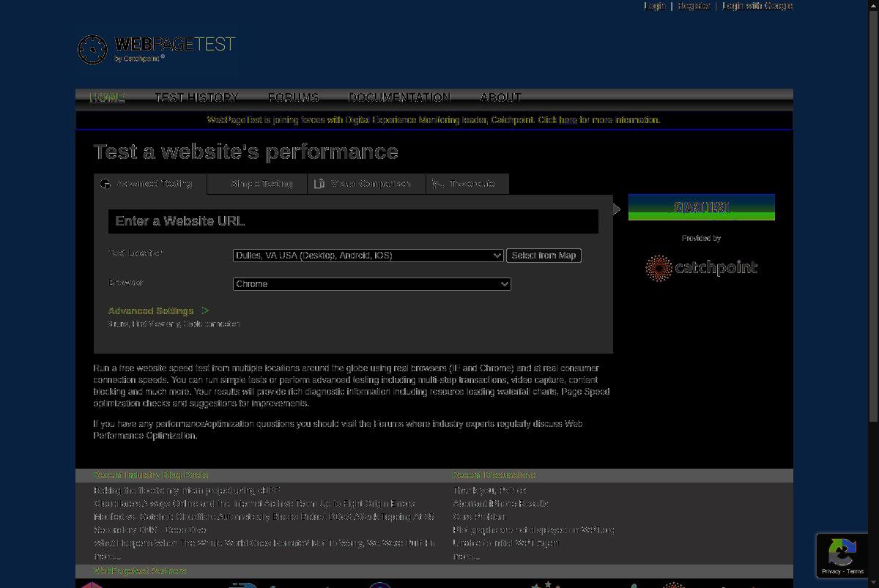Click the 'Recent Industry Blog Posts' heading

click(151, 475)
